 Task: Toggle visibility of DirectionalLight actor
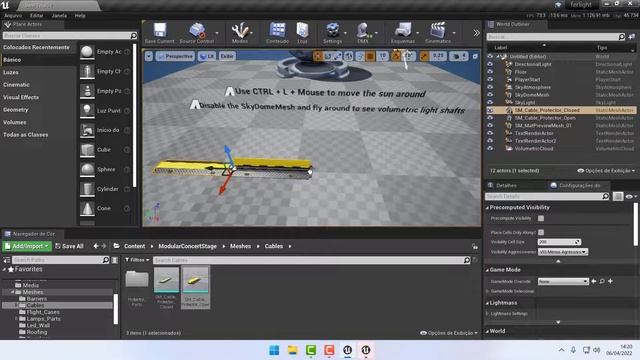[x=490, y=64]
